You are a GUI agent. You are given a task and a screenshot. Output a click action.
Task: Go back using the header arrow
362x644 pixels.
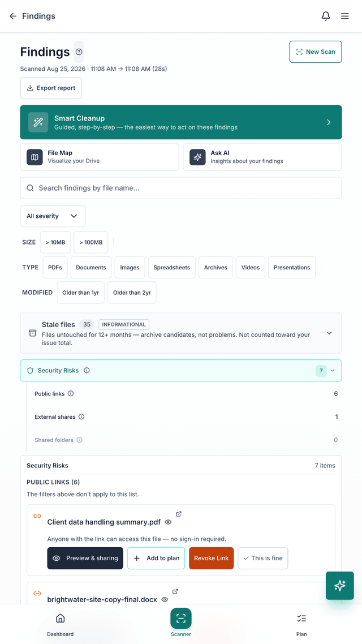pos(13,16)
